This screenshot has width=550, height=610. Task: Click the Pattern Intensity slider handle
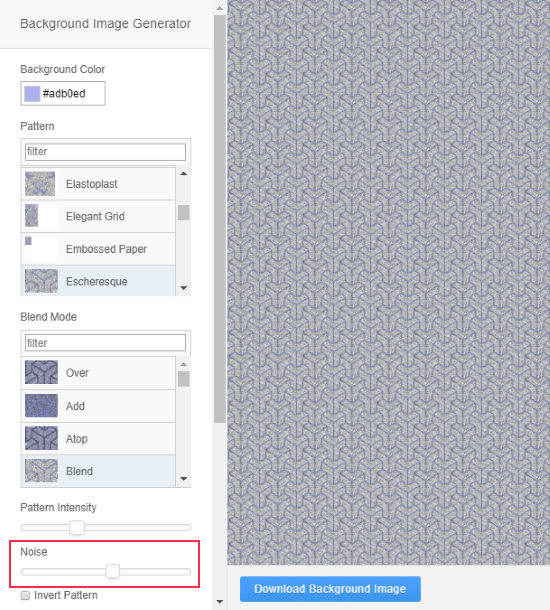point(77,528)
